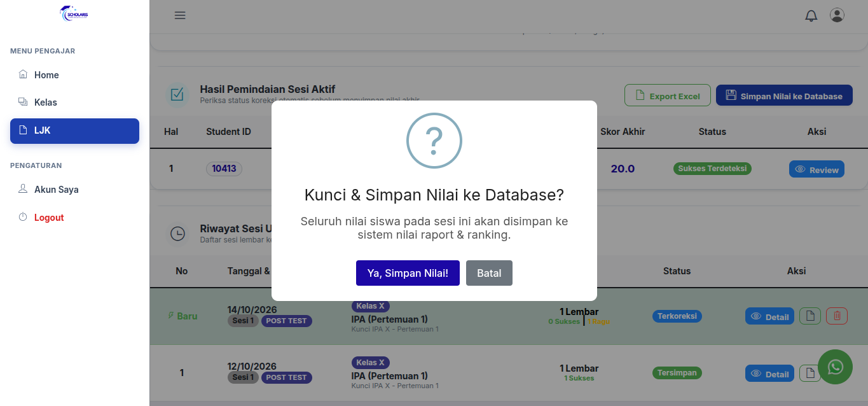Image resolution: width=868 pixels, height=406 pixels.
Task: Open document icon for 14/10/2026 session
Action: pyautogui.click(x=810, y=316)
